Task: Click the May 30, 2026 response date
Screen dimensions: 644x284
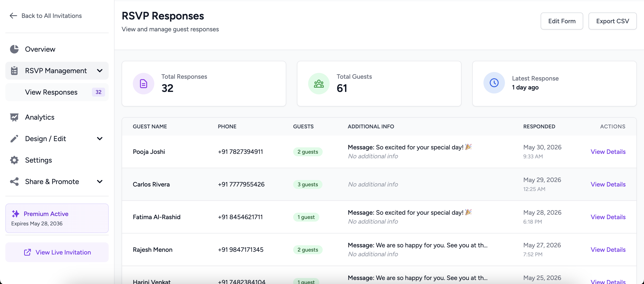Action: [x=542, y=147]
